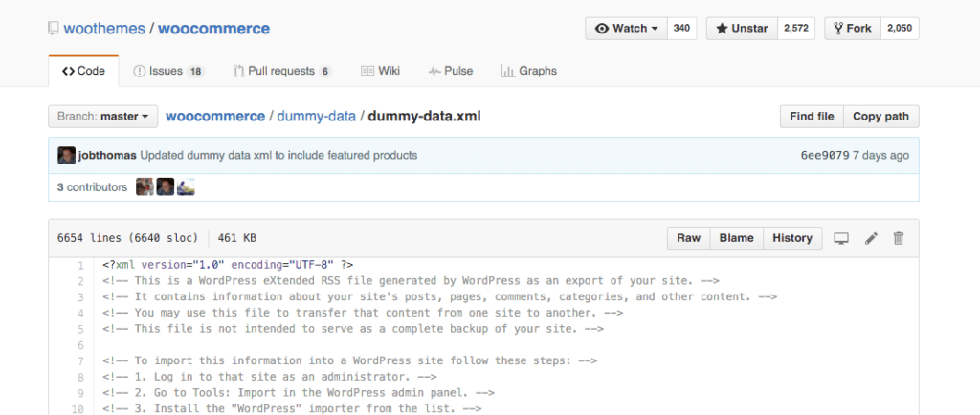Image resolution: width=980 pixels, height=415 pixels.
Task: Click the first contributor avatar
Action: click(x=145, y=186)
